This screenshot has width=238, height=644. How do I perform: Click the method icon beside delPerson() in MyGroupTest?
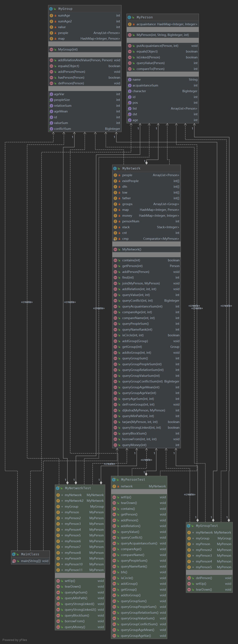pyautogui.click(x=189, y=578)
